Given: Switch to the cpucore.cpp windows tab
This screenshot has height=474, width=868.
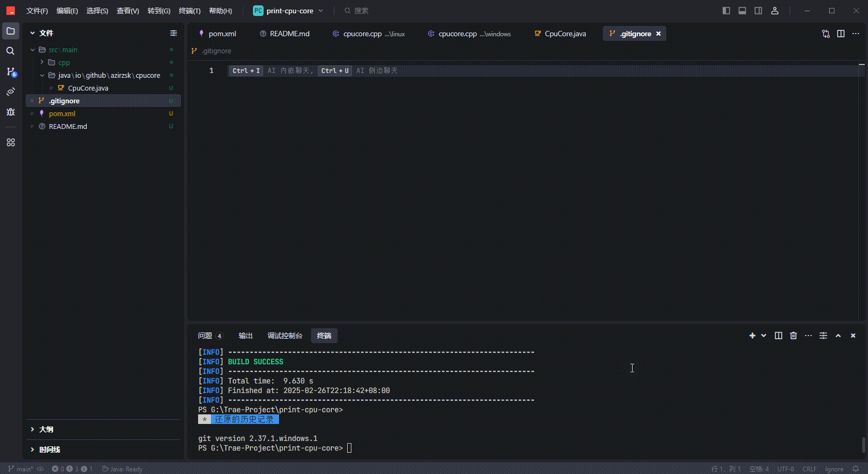Looking at the screenshot, I should (x=470, y=34).
